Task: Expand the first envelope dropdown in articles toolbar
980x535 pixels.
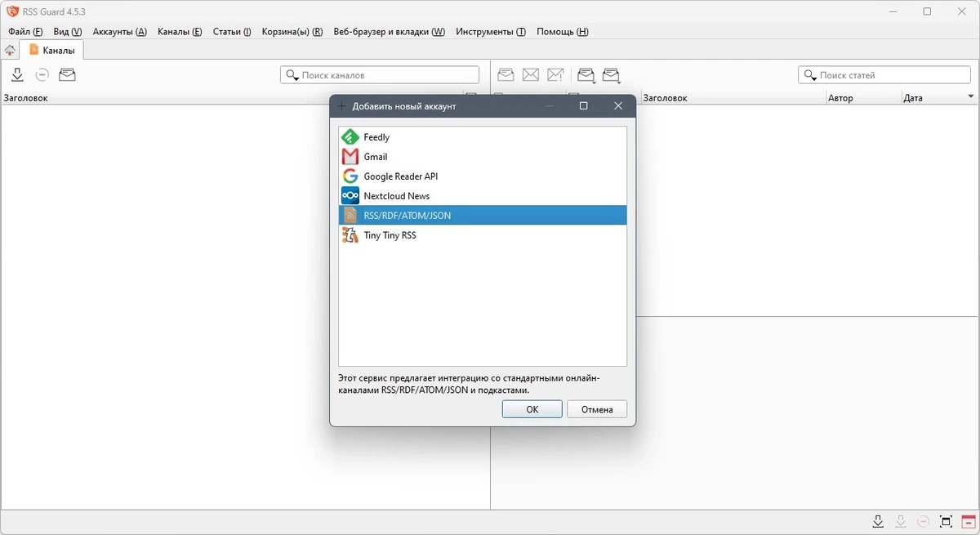Action: click(586, 76)
